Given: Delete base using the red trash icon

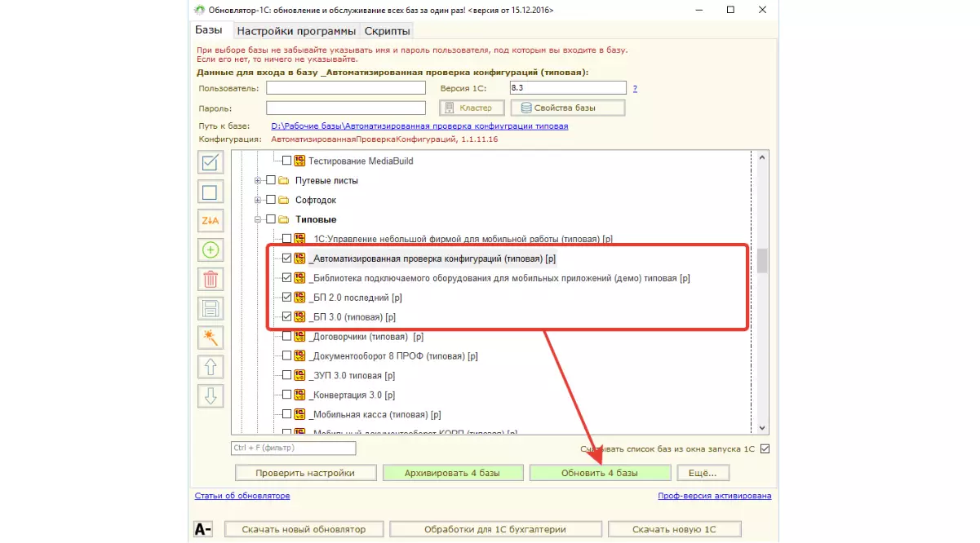Looking at the screenshot, I should coord(211,280).
